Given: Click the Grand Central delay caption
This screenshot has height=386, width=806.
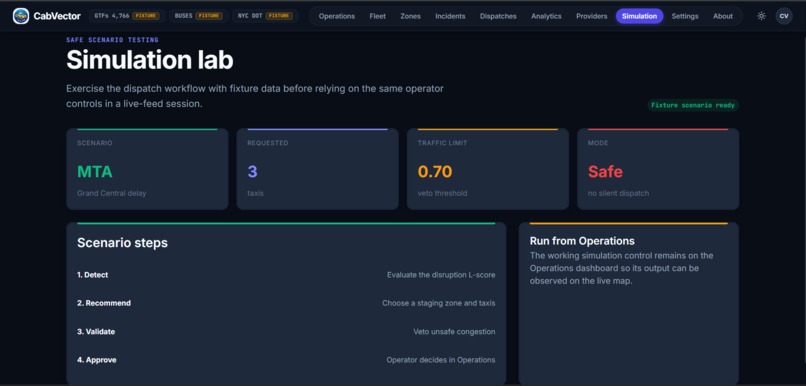Looking at the screenshot, I should coord(112,193).
